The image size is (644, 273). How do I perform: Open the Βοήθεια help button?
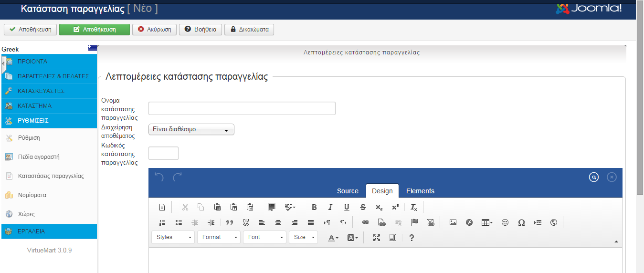(201, 30)
